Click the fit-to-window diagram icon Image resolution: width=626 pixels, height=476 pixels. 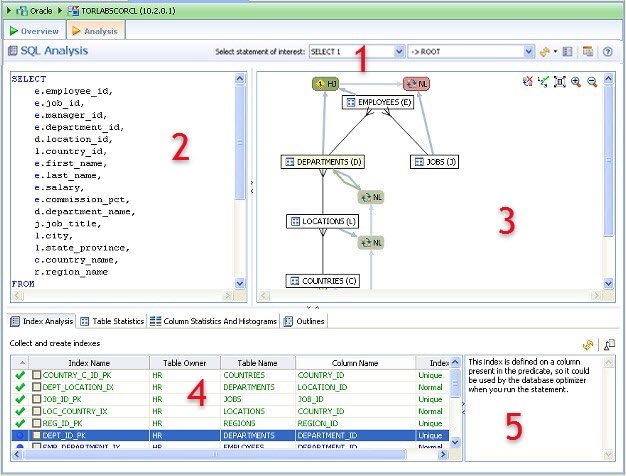click(x=560, y=81)
